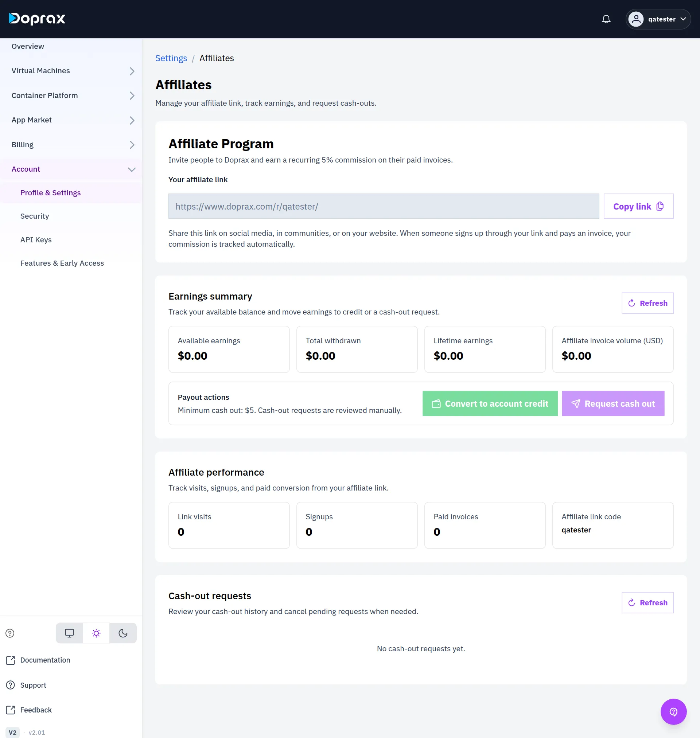This screenshot has height=738, width=700.
Task: Open Billing menu item
Action: (x=71, y=145)
